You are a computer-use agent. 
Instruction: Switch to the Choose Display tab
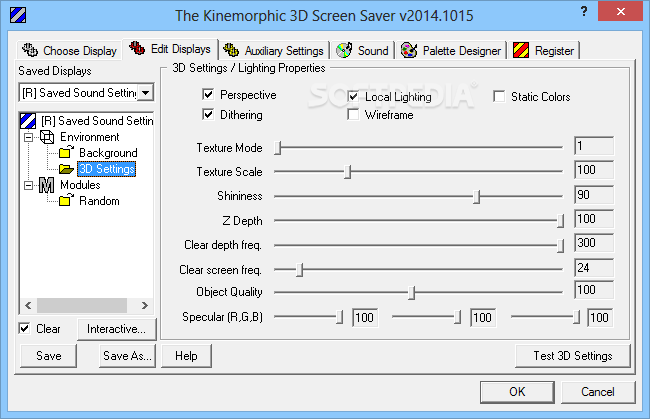coord(70,51)
